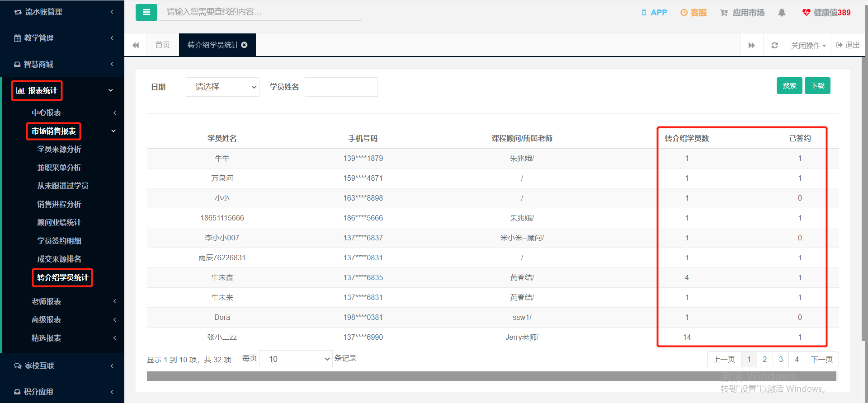The width and height of the screenshot is (868, 403).
Task: View 健康值 389 heart indicator
Action: point(826,13)
